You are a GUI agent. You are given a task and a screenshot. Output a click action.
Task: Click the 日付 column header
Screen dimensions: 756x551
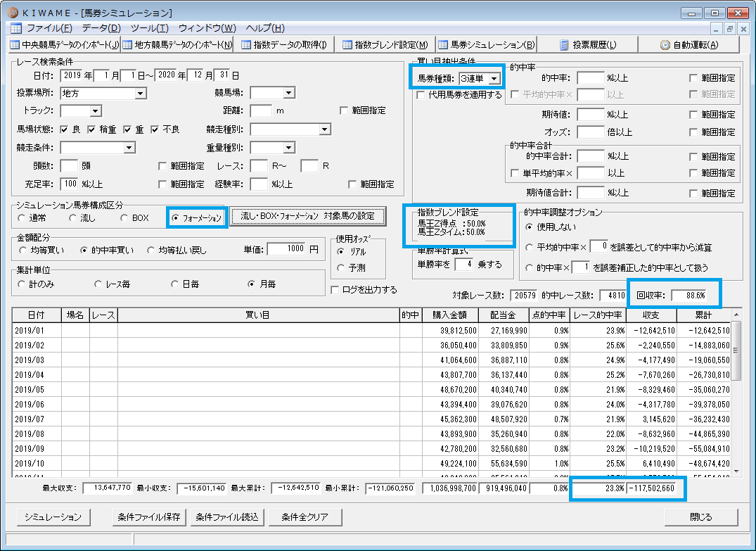(x=37, y=315)
